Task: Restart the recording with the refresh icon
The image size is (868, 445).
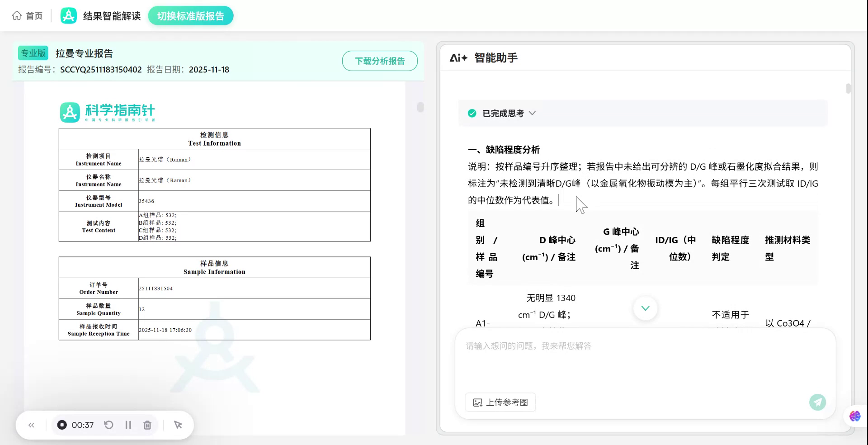Action: click(108, 425)
